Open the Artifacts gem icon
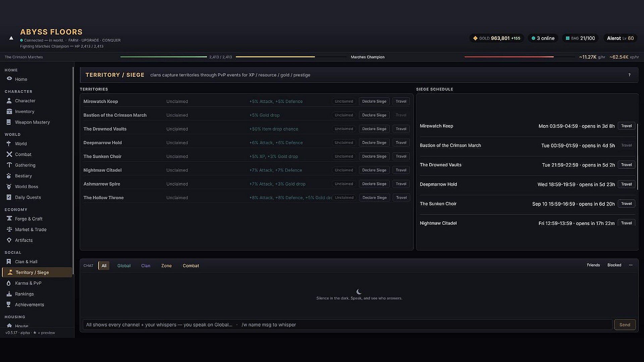Viewport: 644px width, 362px height. [x=9, y=240]
